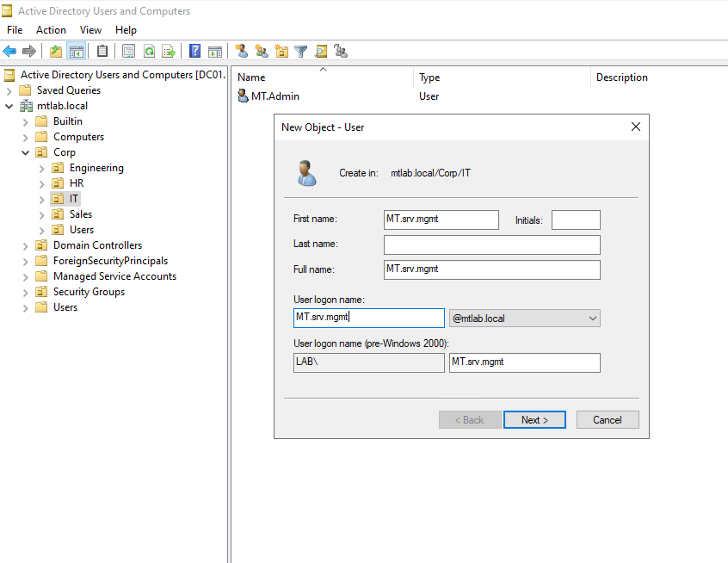
Task: Select Managed Service Accounts label
Action: coord(114,276)
